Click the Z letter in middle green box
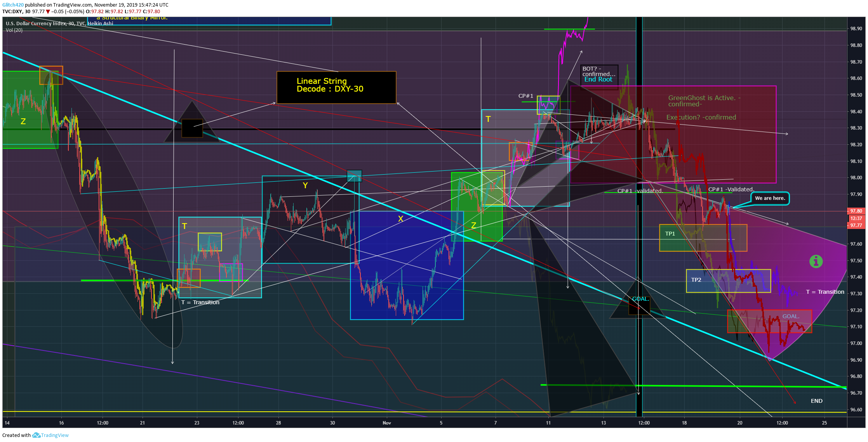 pos(473,225)
